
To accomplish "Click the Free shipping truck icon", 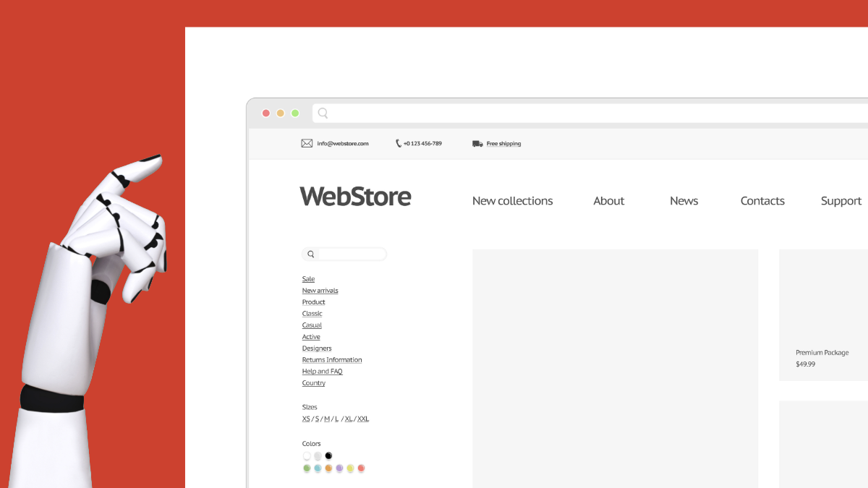I will pos(477,142).
